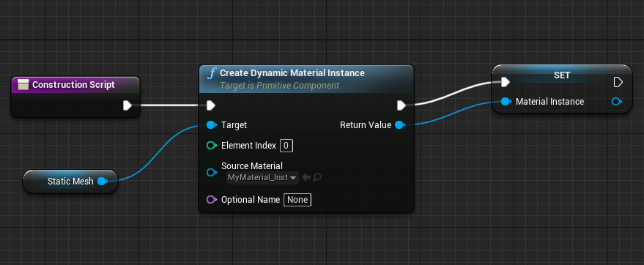The height and width of the screenshot is (265, 644).
Task: Click the Material Instance input pin on SET
Action: click(x=506, y=101)
